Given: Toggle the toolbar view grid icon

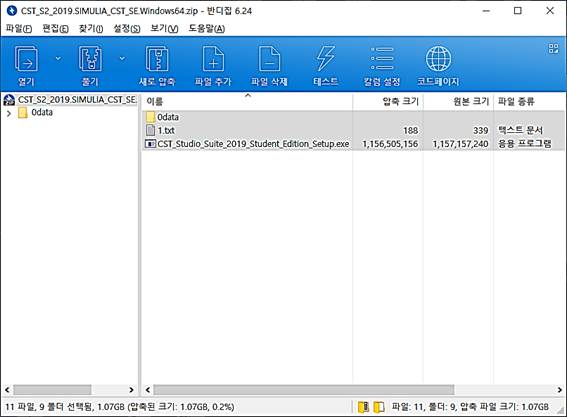Looking at the screenshot, I should 553,48.
